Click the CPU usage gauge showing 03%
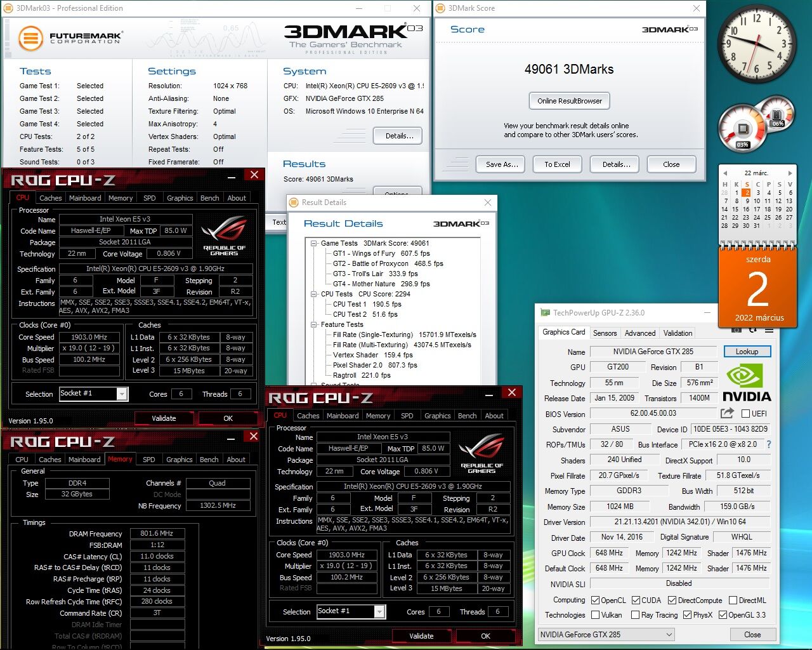This screenshot has width=812, height=650. [742, 130]
